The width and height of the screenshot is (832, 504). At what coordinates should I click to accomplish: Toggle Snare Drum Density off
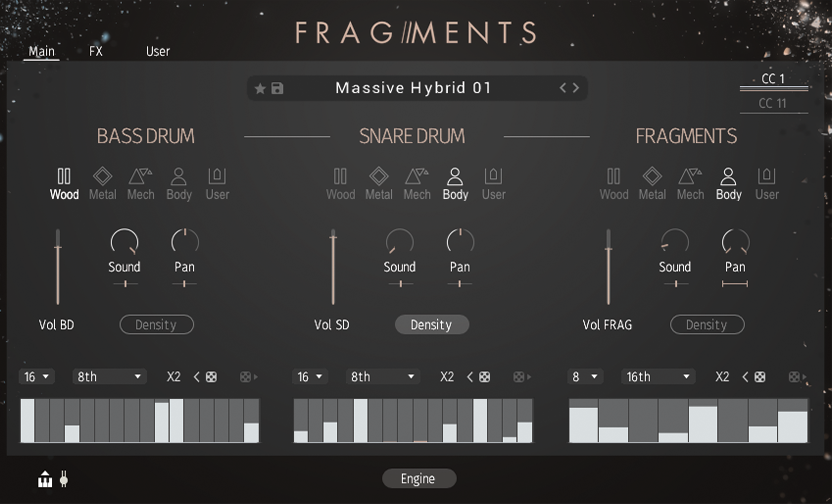[431, 325]
